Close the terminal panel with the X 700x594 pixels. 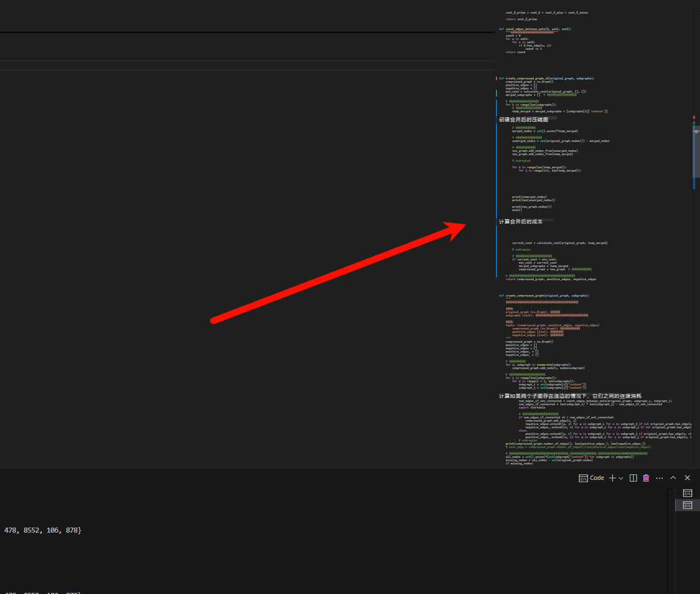[687, 478]
